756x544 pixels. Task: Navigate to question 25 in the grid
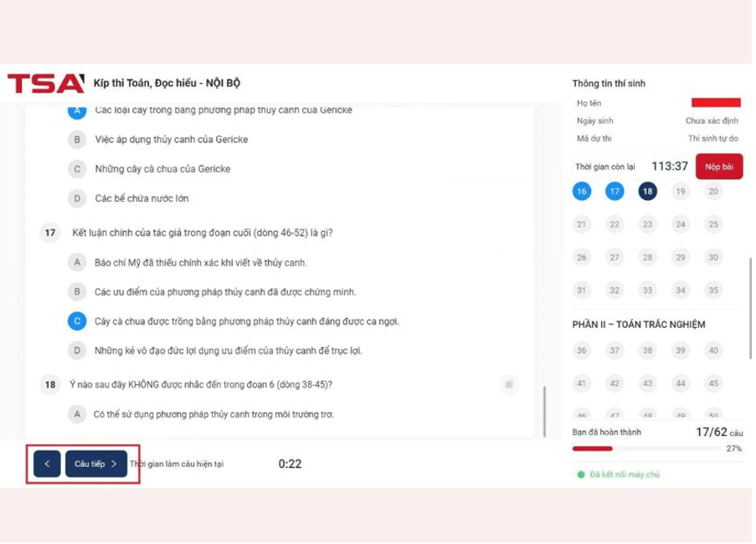point(713,224)
